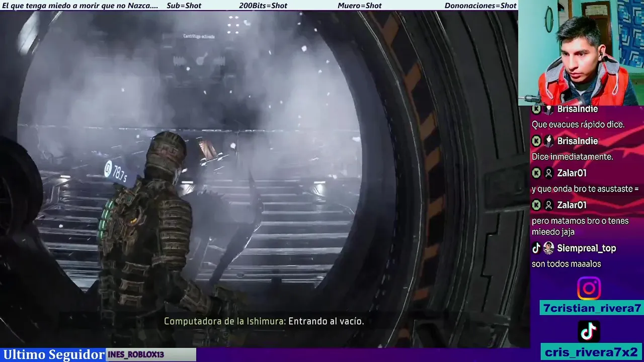
Task: Click 'Sub=Shot' in the top banner
Action: click(184, 6)
